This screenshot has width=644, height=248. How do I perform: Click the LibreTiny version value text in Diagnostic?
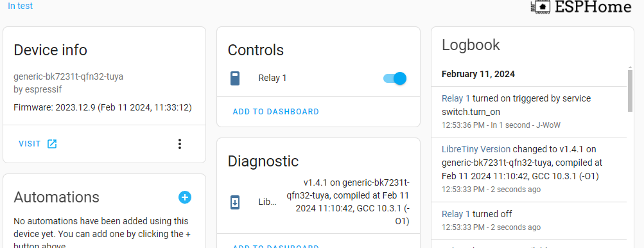pyautogui.click(x=348, y=202)
